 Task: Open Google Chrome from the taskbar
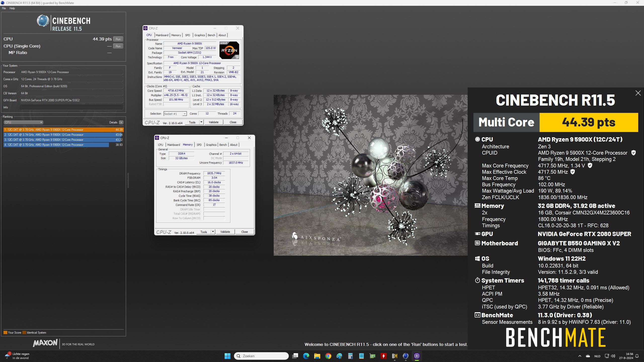[x=328, y=356]
